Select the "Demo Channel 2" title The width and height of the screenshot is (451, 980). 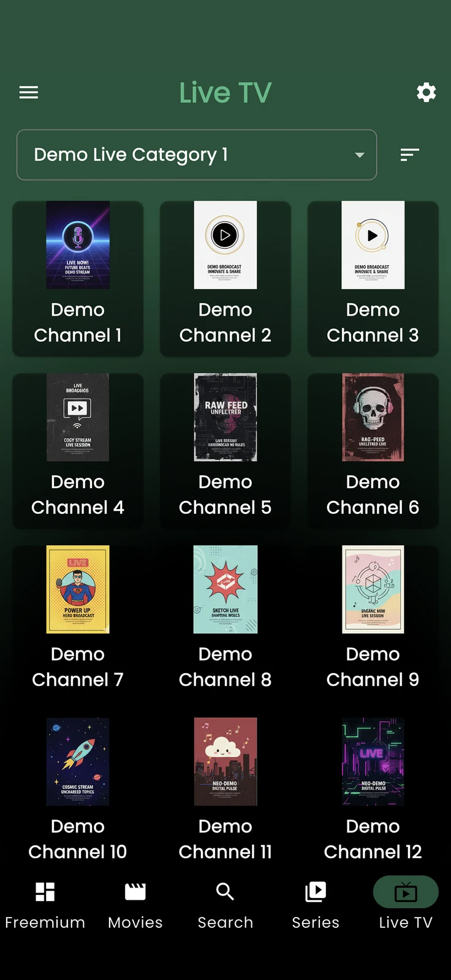pos(225,323)
